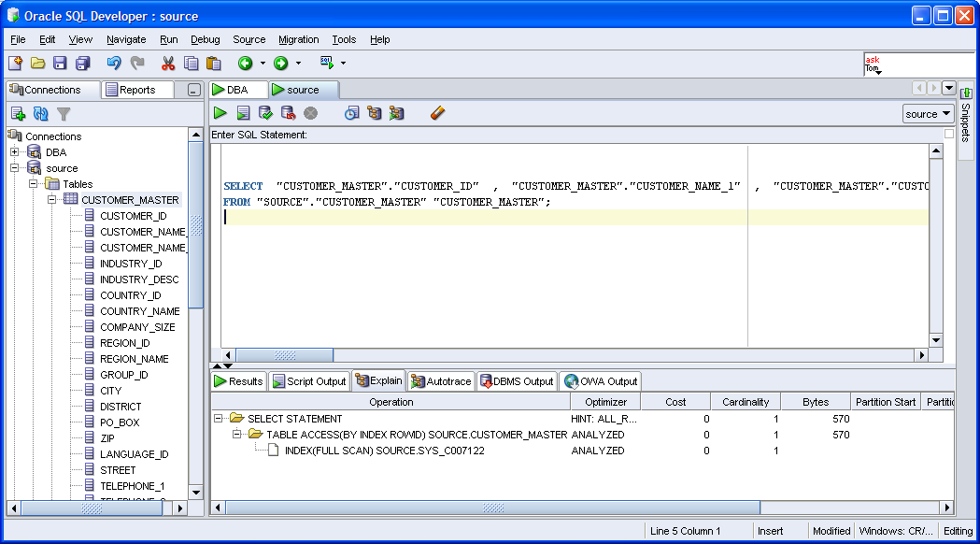Click inside the Enter SQL Statement editor
The image size is (980, 544).
point(467,243)
